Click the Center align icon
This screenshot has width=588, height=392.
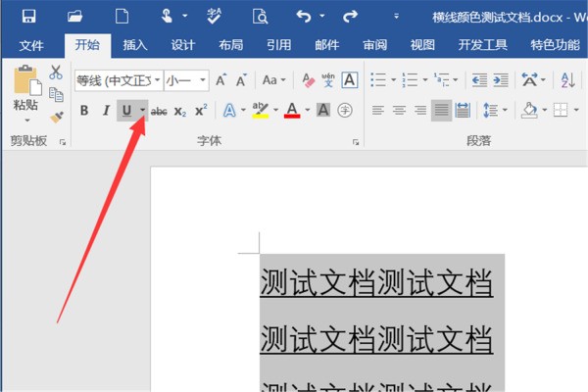click(x=398, y=111)
